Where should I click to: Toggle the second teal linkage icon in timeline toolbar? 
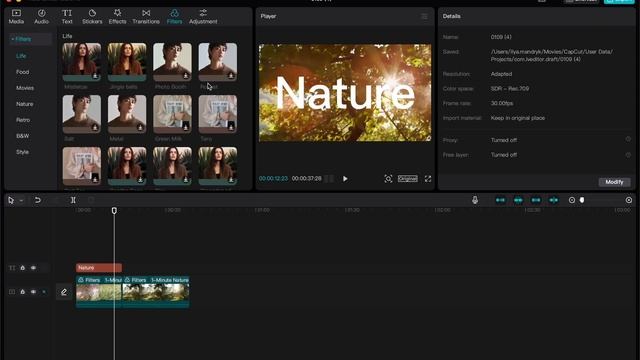[518, 200]
